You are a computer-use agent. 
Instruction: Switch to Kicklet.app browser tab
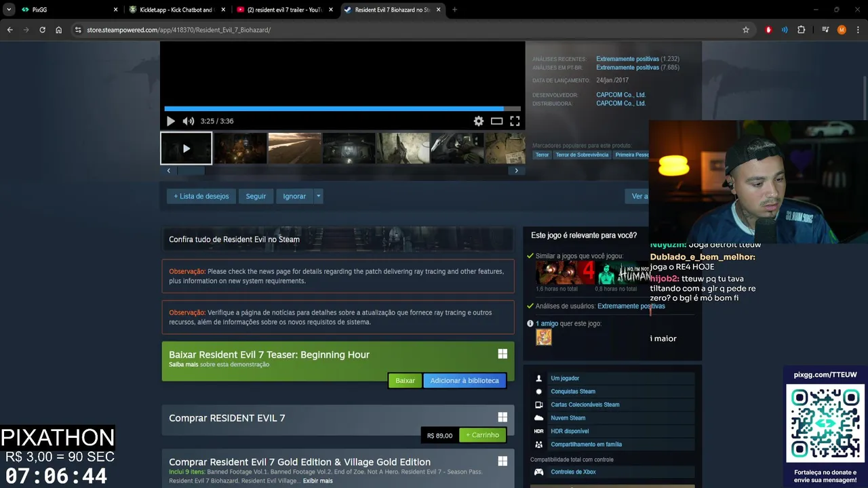[x=176, y=9]
